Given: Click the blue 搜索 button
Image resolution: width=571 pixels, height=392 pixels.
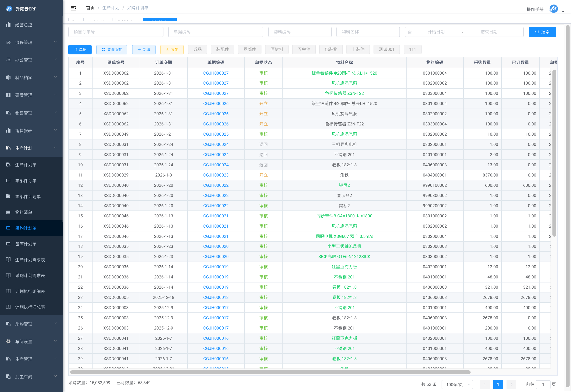Looking at the screenshot, I should click(542, 32).
